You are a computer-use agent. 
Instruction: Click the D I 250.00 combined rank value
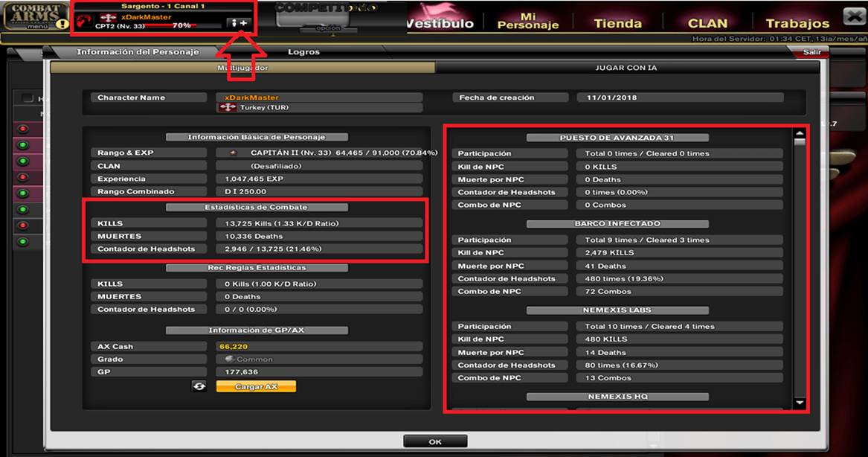245,192
